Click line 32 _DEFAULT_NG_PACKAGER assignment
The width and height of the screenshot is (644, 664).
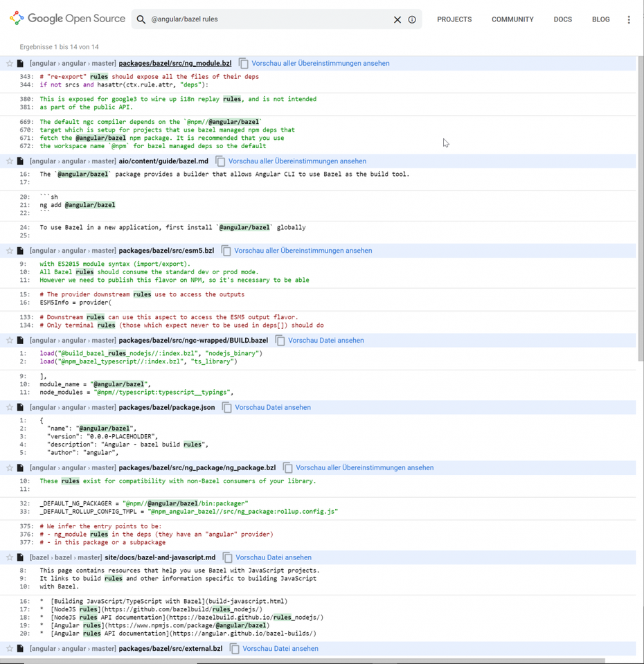pyautogui.click(x=144, y=503)
